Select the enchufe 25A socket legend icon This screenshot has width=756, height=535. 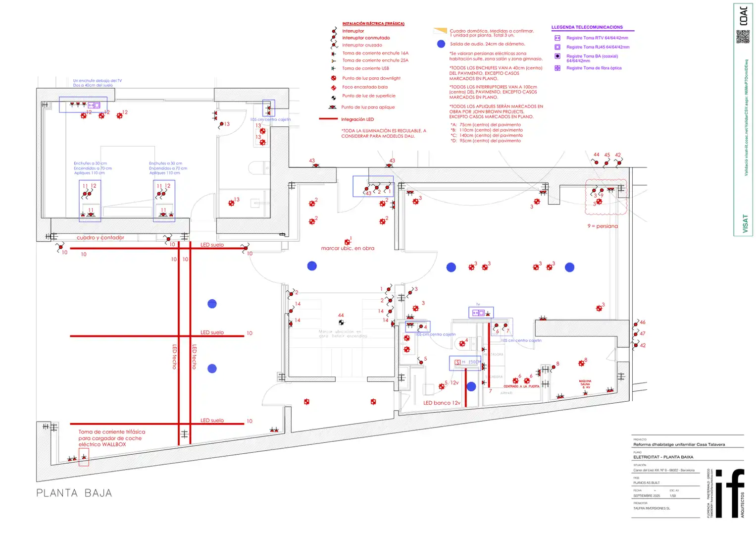334,61
